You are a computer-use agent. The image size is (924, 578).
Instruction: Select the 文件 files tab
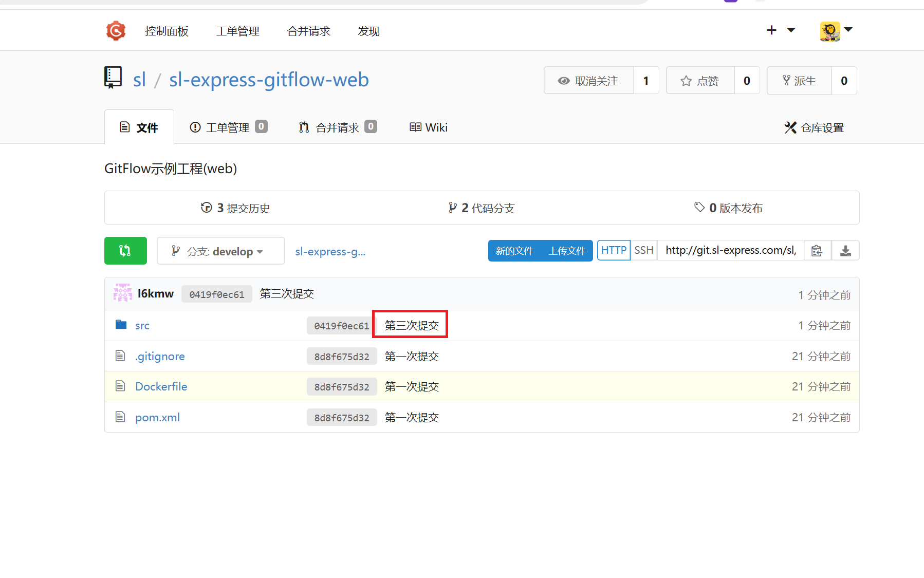(x=139, y=127)
